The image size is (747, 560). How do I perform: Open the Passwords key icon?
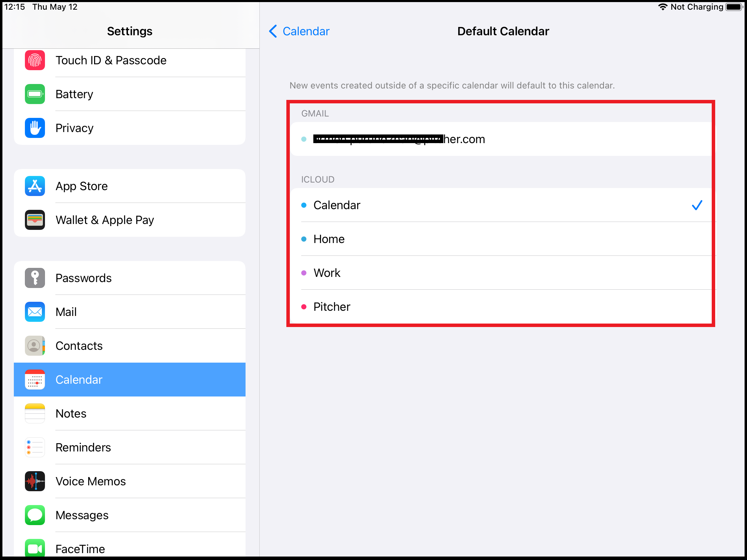click(35, 278)
